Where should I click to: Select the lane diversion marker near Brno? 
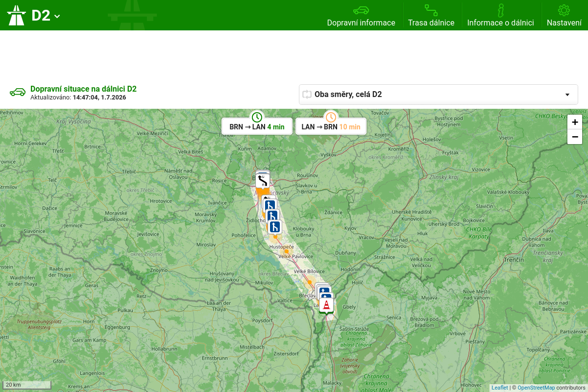[263, 181]
